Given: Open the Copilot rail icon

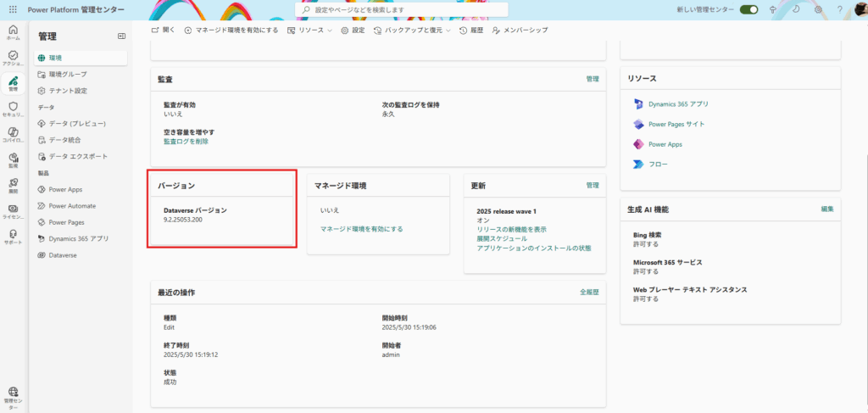Looking at the screenshot, I should (14, 131).
